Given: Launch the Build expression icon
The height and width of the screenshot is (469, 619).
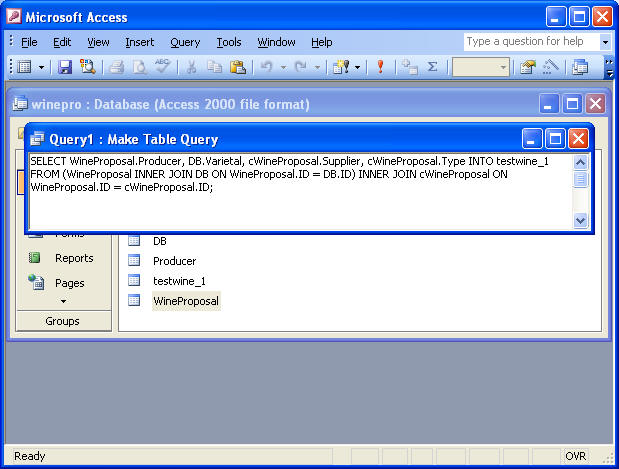Looking at the screenshot, I should pyautogui.click(x=550, y=67).
